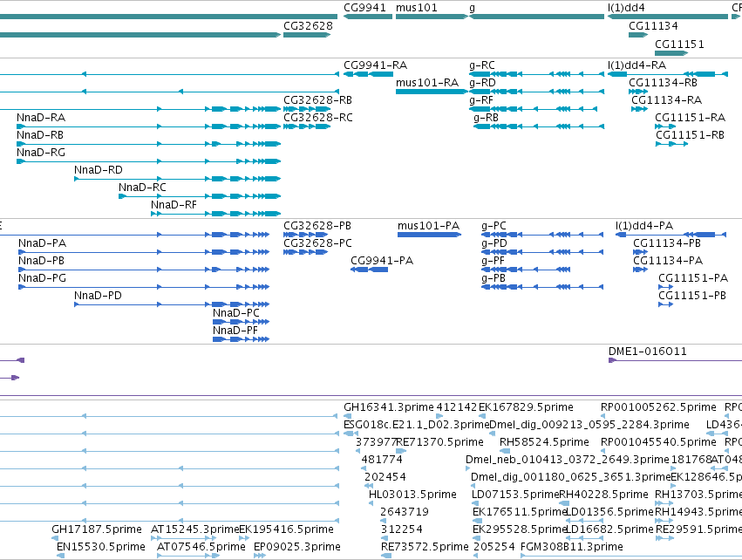Image resolution: width=742 pixels, height=560 pixels.
Task: Select EST RH58524.5prime
Action: [544, 442]
